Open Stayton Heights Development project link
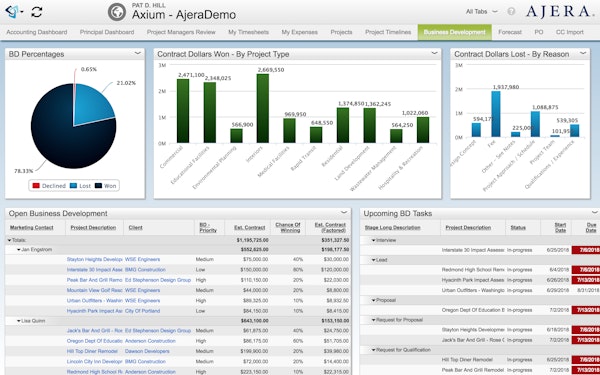The width and height of the screenshot is (600, 375). coord(95,259)
